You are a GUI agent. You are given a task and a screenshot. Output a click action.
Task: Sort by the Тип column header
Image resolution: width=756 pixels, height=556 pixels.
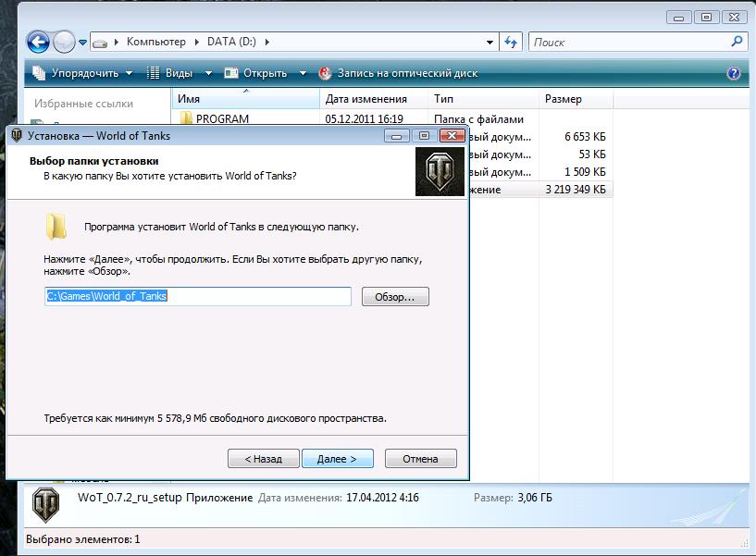point(483,99)
